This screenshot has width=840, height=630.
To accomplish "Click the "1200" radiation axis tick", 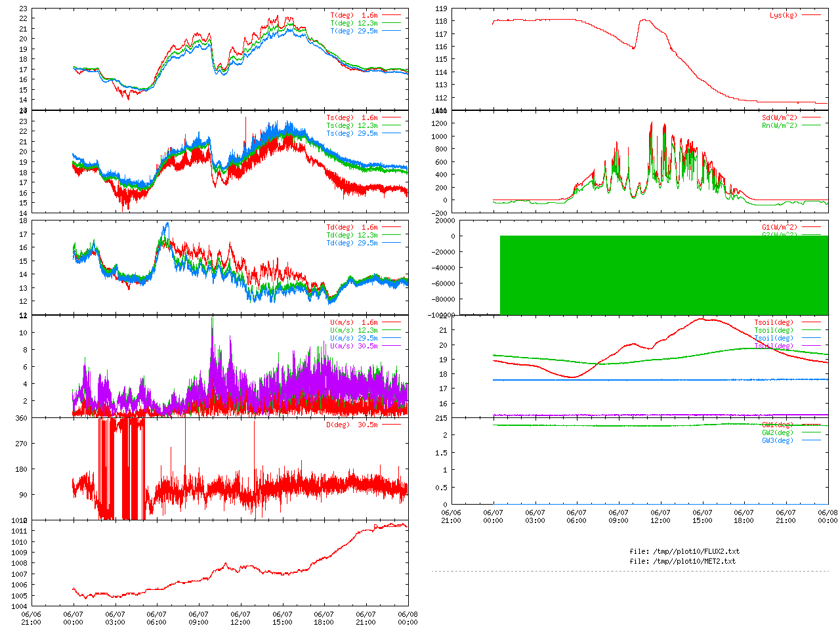I will 440,123.
